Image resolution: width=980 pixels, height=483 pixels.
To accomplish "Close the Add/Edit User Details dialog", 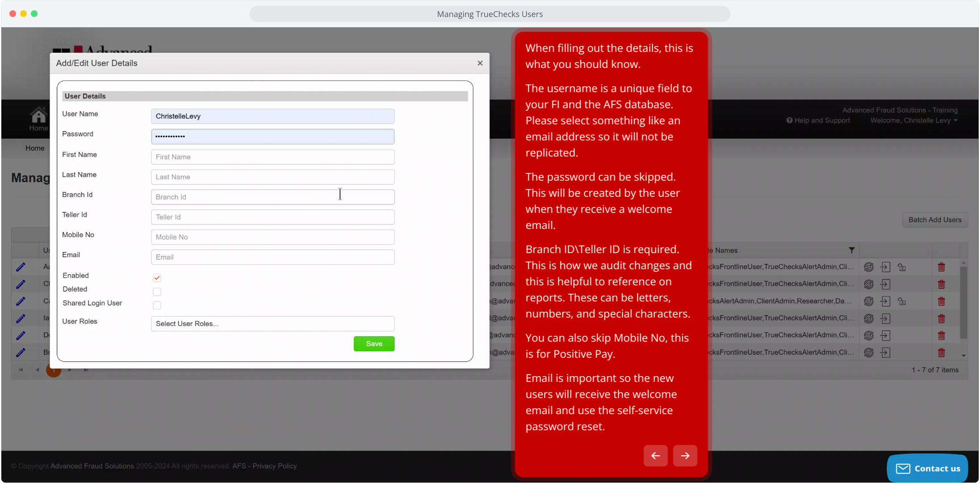I will [x=480, y=63].
